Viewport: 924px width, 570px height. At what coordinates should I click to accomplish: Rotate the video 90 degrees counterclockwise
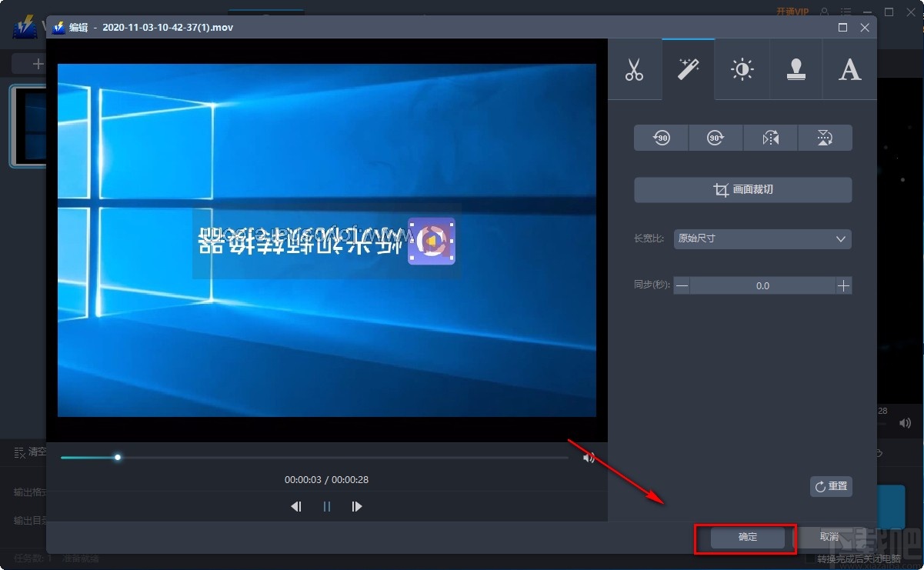660,138
